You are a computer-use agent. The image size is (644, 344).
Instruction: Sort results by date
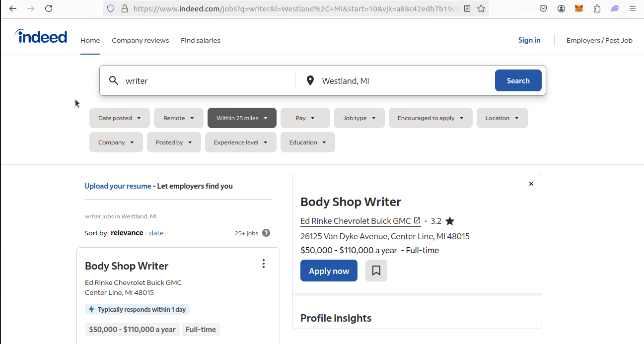[156, 233]
